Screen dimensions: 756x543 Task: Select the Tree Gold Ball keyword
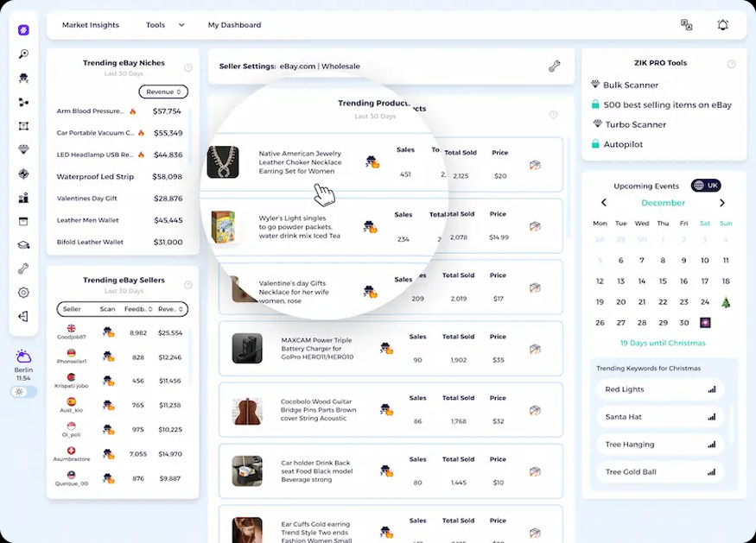click(x=661, y=471)
